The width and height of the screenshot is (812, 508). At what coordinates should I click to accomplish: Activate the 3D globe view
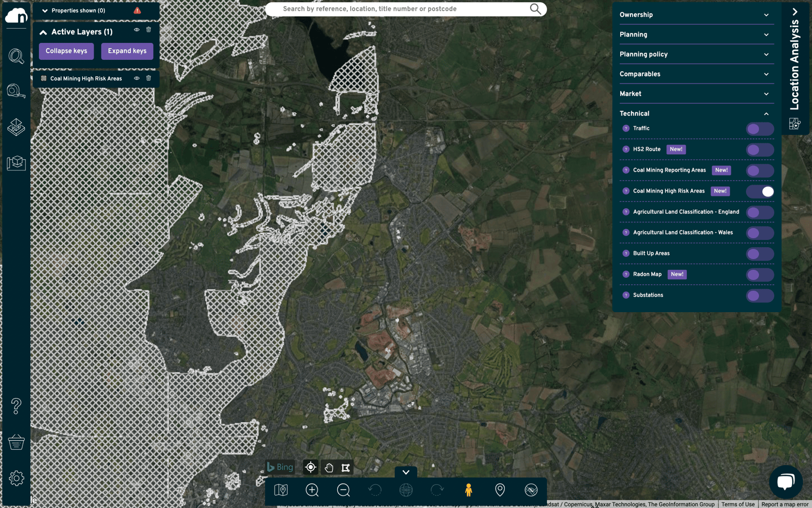tap(405, 491)
